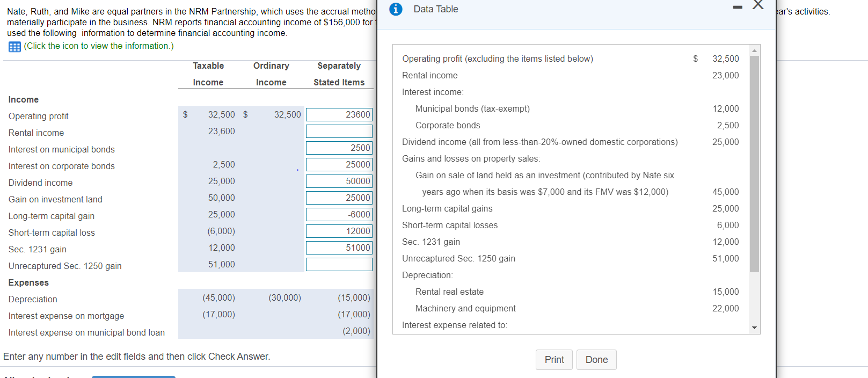Image resolution: width=868 pixels, height=378 pixels.
Task: Click the 'Taxable Income' column header
Action: click(x=208, y=74)
